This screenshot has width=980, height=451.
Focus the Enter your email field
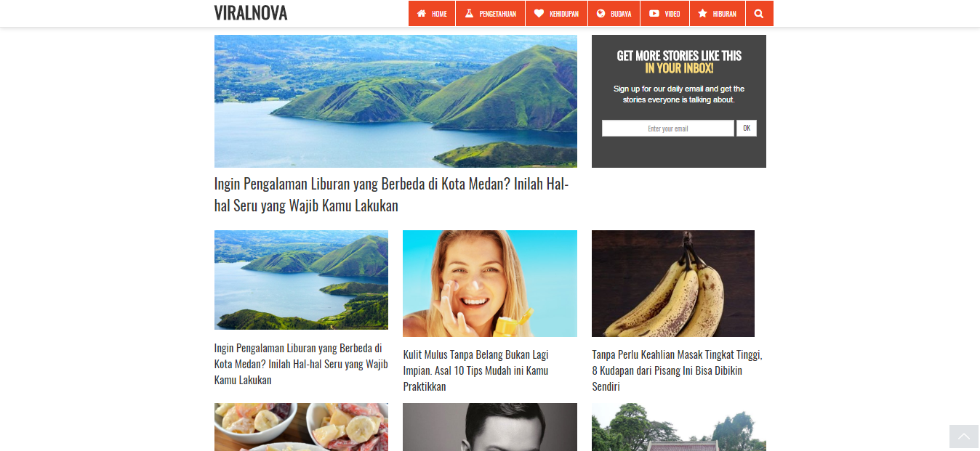[x=668, y=129]
